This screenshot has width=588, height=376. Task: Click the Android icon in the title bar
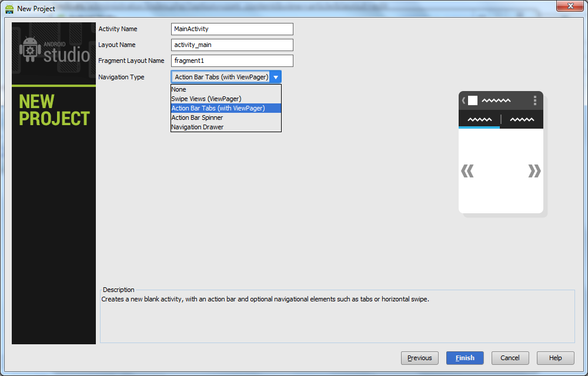[9, 9]
